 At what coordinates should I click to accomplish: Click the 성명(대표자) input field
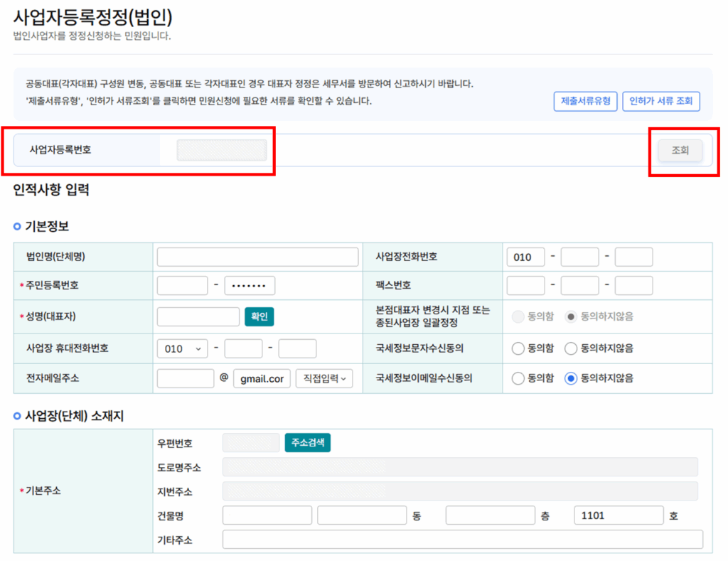point(197,316)
